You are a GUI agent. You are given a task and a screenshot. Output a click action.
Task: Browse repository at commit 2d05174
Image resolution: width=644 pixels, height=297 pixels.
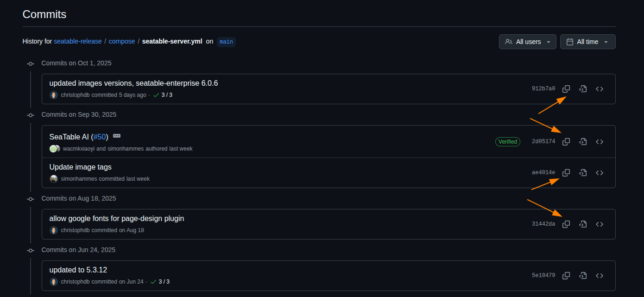(600, 142)
